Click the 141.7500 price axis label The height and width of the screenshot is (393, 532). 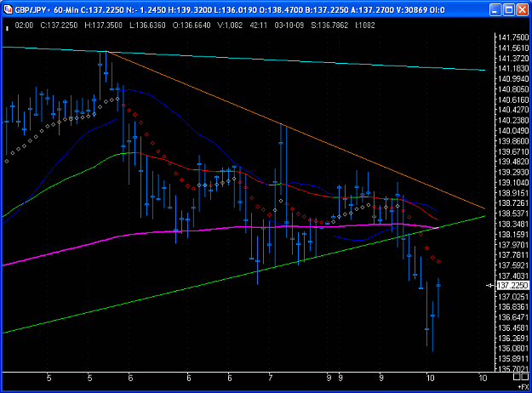click(x=513, y=37)
